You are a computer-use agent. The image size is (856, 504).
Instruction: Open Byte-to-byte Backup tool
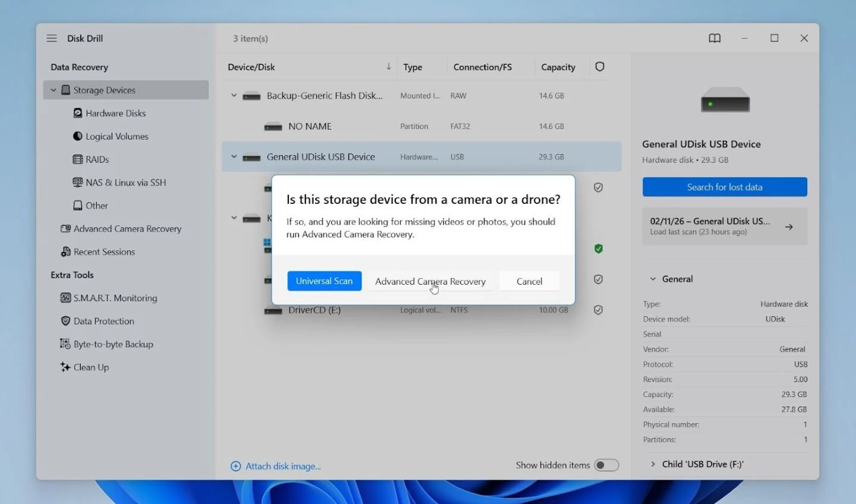click(x=113, y=344)
